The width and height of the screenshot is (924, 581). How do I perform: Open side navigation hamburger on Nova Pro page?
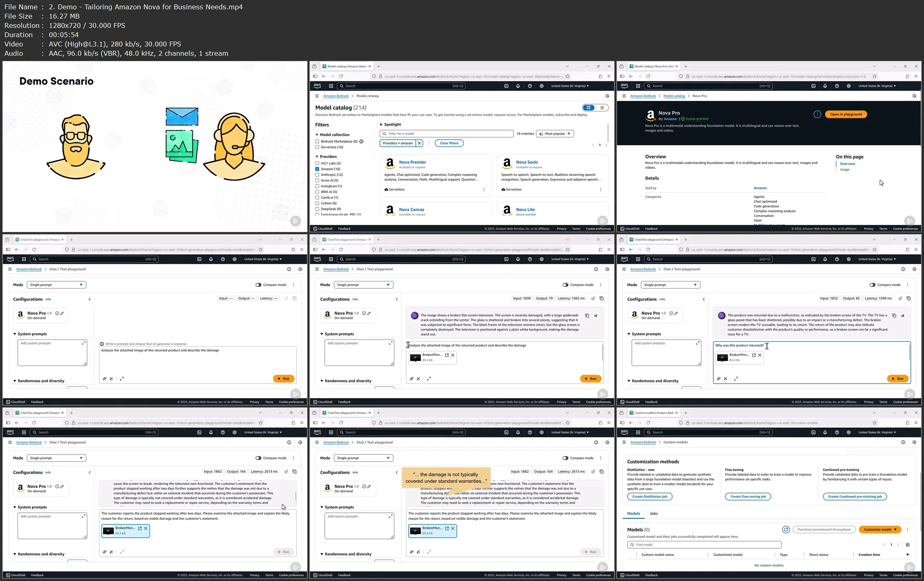coord(624,96)
